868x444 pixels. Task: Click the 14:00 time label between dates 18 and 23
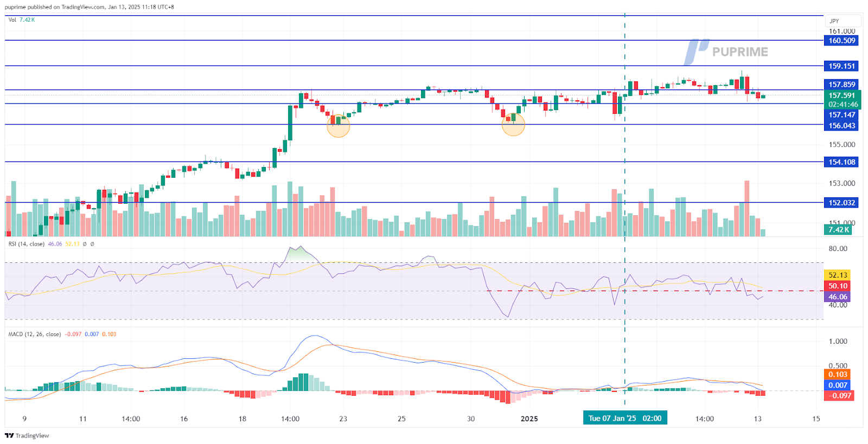tap(290, 419)
